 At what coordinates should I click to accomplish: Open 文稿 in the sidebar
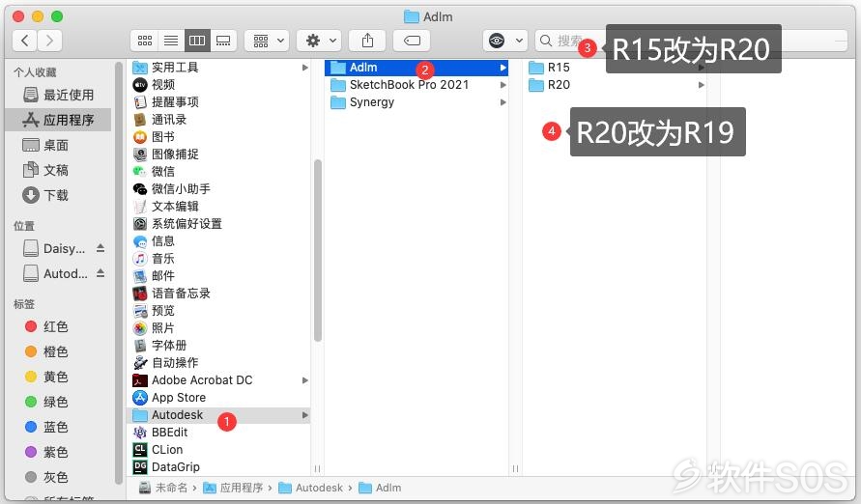[58, 170]
